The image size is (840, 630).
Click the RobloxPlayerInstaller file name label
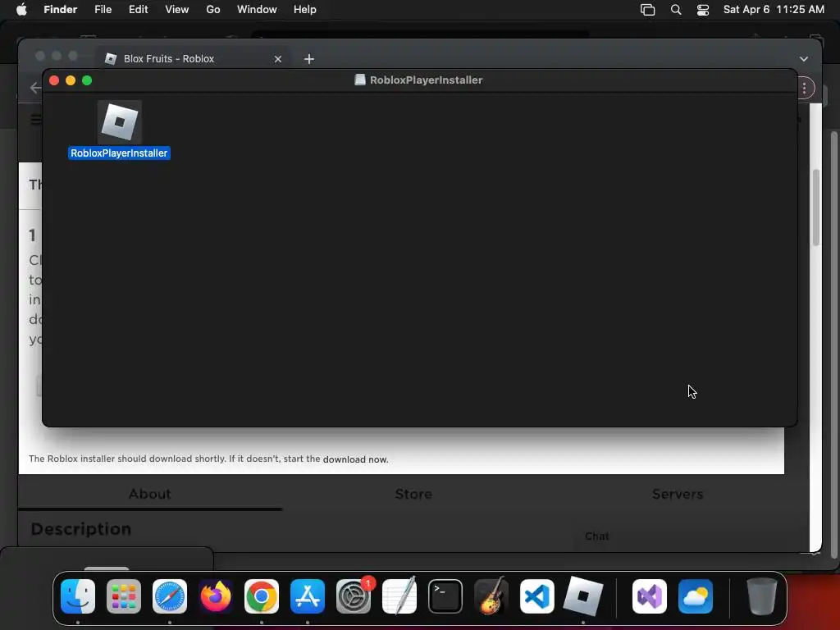click(119, 153)
